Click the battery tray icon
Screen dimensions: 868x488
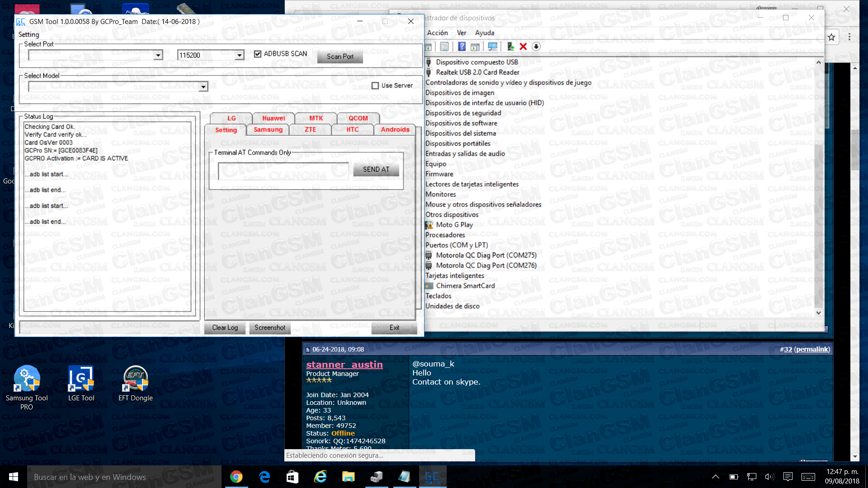pos(734,477)
